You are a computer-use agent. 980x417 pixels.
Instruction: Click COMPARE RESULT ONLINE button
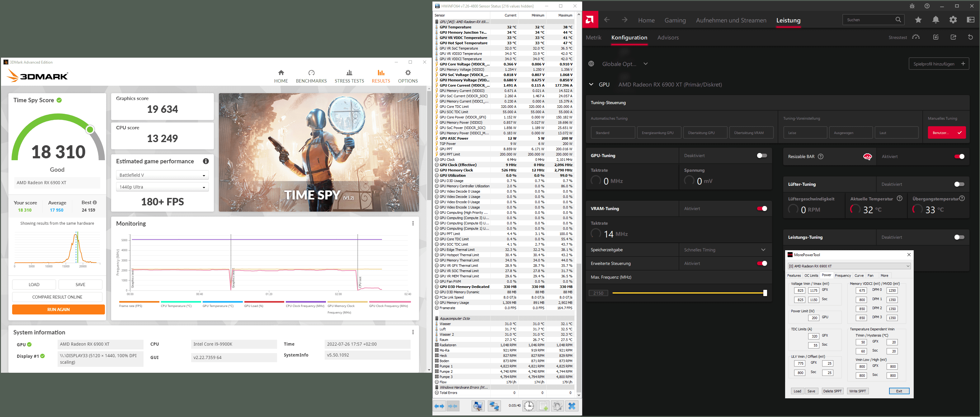[x=57, y=297]
